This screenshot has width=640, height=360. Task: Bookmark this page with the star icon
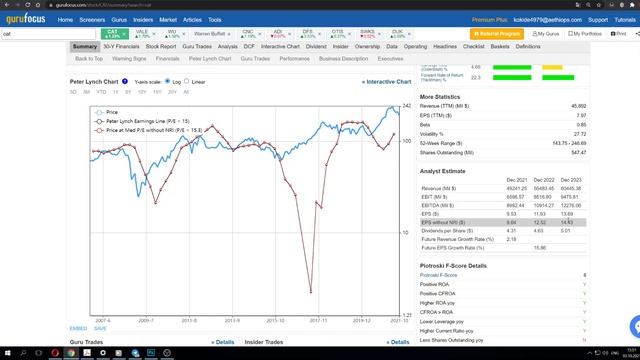click(x=599, y=5)
